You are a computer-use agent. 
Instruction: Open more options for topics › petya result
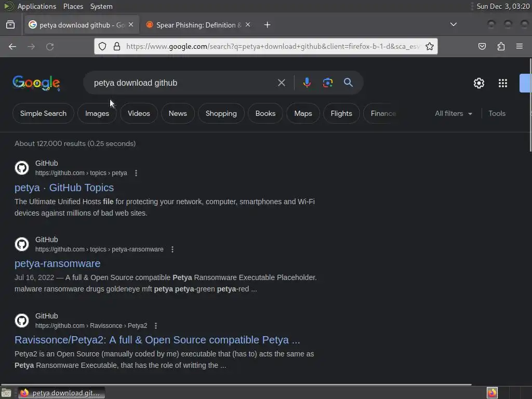136,173
